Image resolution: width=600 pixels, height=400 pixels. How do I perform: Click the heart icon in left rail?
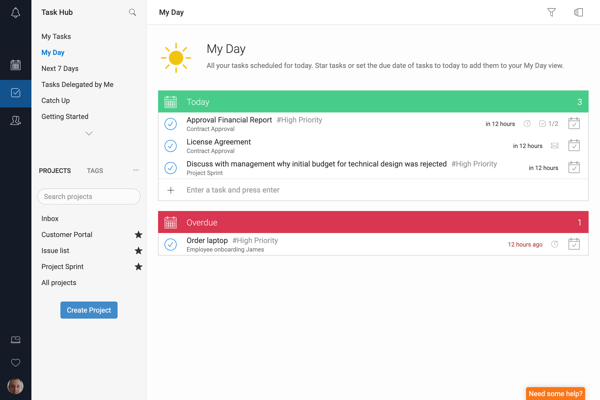click(x=15, y=362)
